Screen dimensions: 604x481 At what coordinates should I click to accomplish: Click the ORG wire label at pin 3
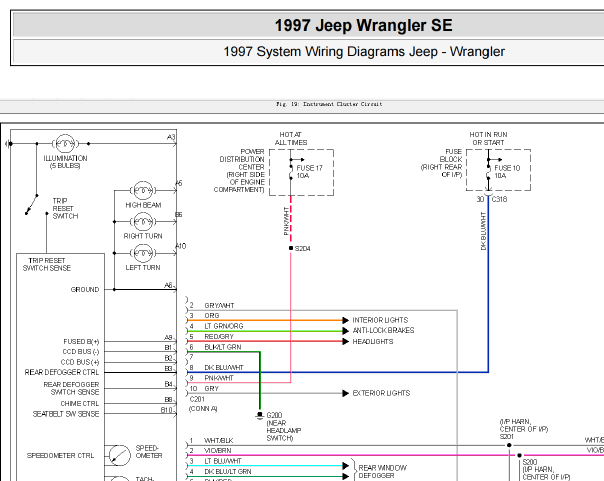212,315
